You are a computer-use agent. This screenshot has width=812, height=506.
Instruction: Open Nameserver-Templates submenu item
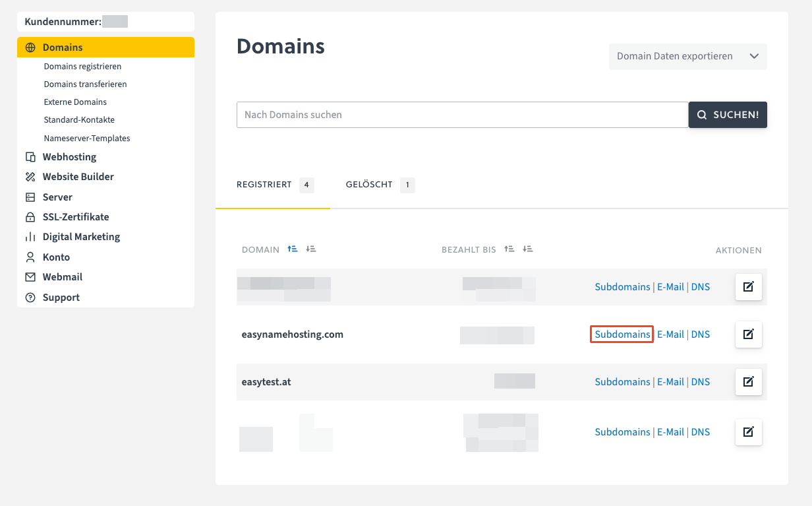87,139
